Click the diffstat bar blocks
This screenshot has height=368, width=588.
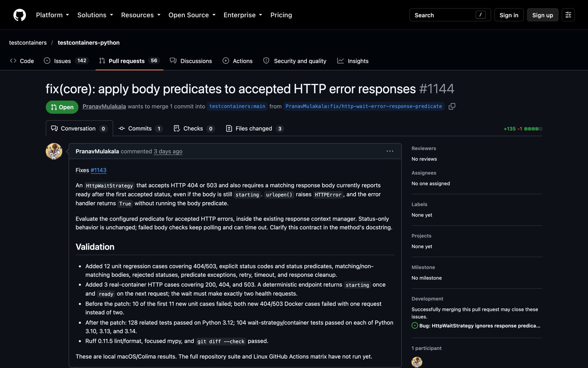tap(533, 129)
